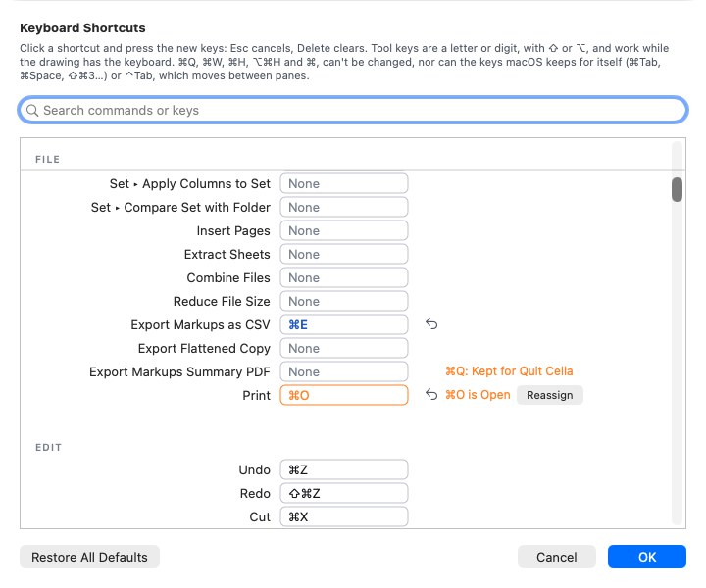Click the 'Undo' command label

pyautogui.click(x=254, y=469)
